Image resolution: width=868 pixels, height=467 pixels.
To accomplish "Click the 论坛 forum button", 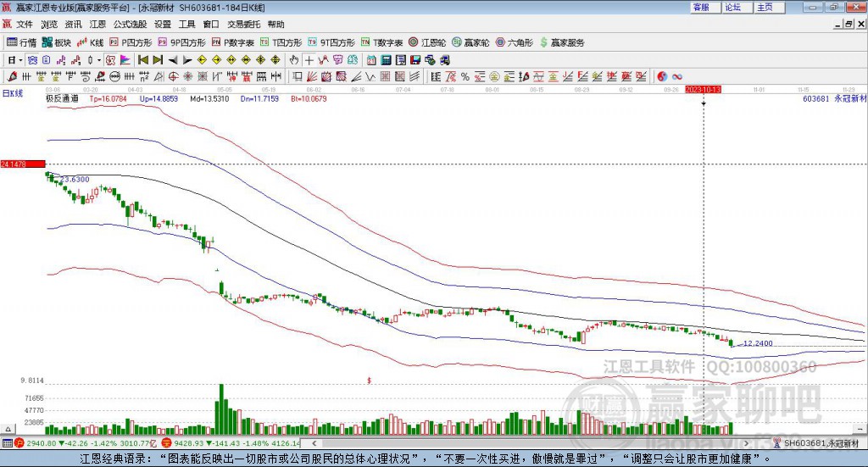I will 733,7.
